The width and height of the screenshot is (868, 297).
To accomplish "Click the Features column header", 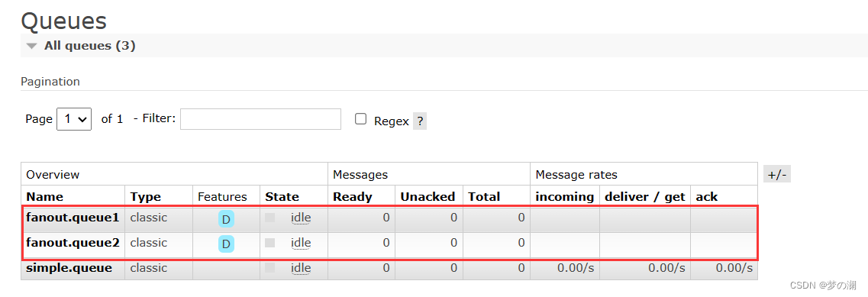I will point(223,197).
